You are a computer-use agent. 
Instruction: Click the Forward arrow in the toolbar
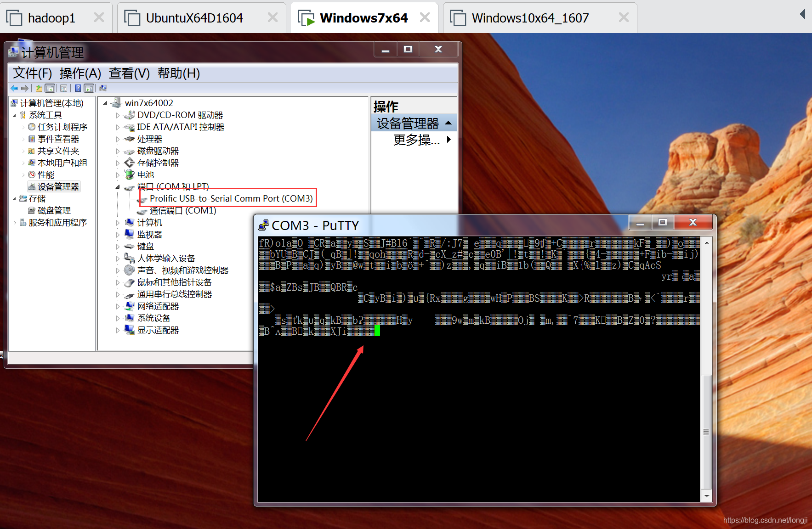25,88
